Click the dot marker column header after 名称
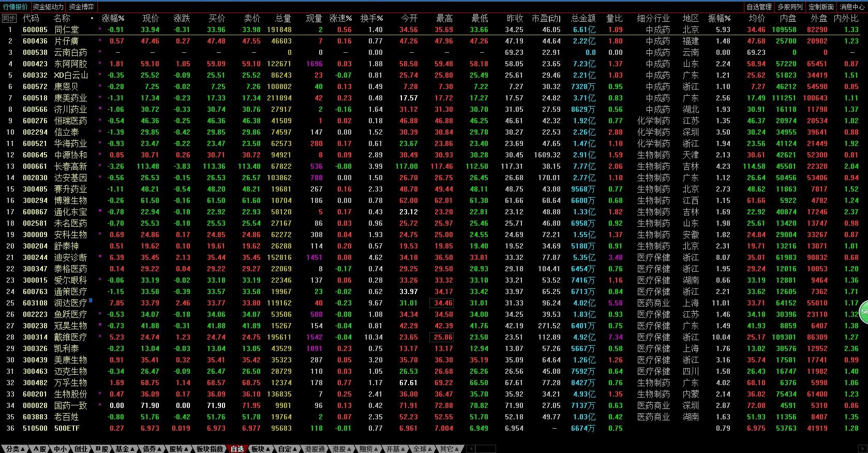The width and height of the screenshot is (868, 453). click(x=92, y=18)
